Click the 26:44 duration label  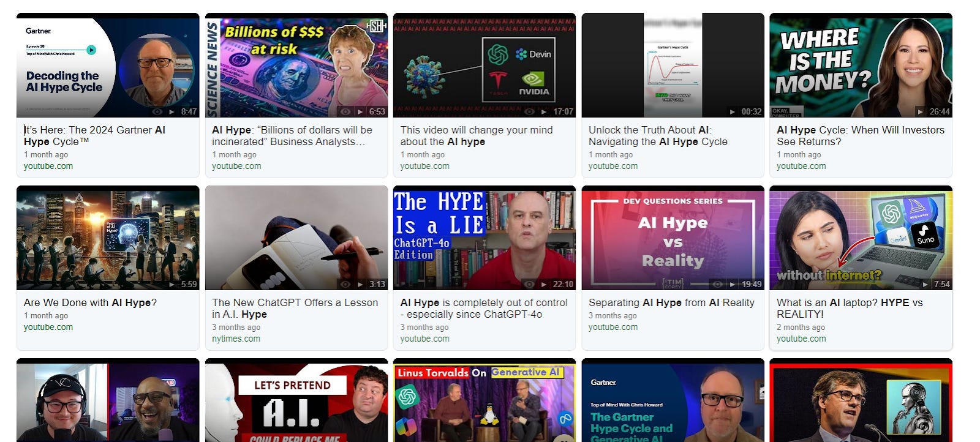pyautogui.click(x=940, y=111)
